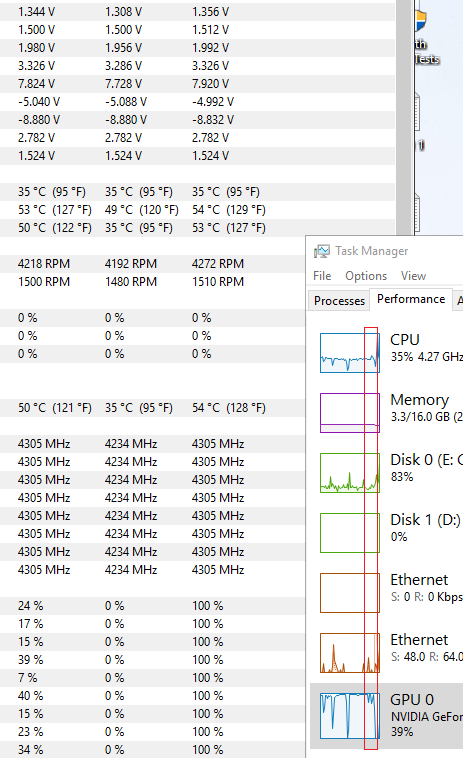
Task: Select the GPU 0 NVIDIA GeForce entry
Action: tap(387, 714)
